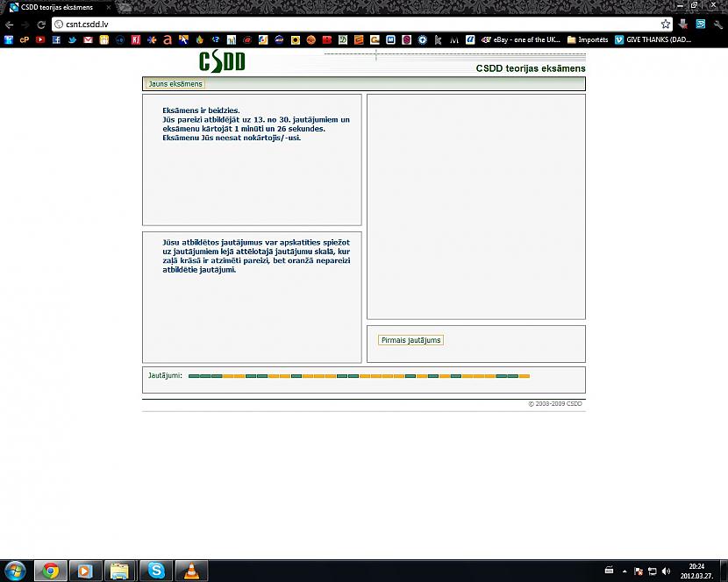Launch VLC media player from the taskbar
The width and height of the screenshot is (728, 582).
coord(191,571)
